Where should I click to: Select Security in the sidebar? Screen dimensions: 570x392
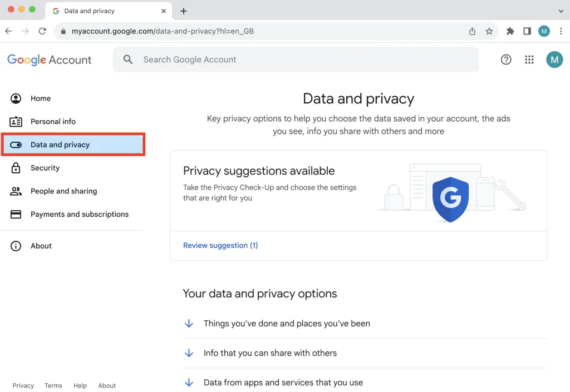(x=45, y=167)
